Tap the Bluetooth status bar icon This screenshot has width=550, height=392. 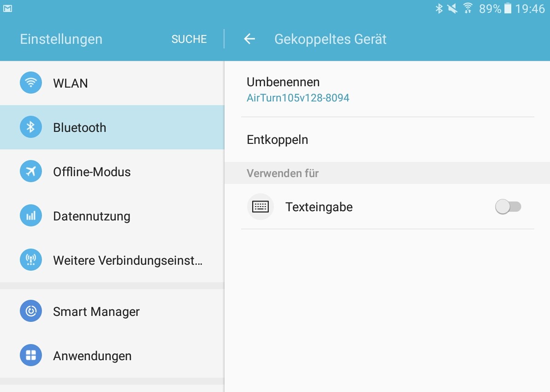click(x=439, y=8)
